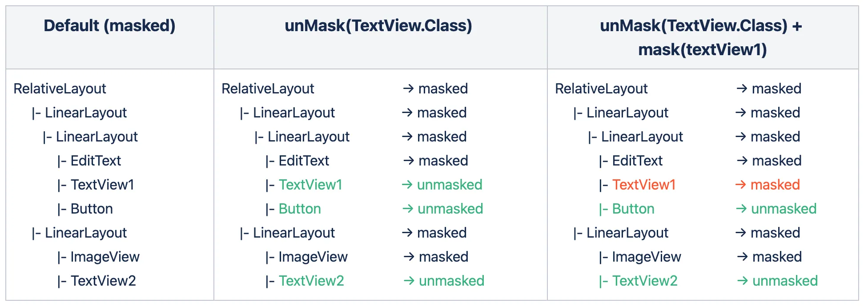The image size is (868, 307).
Task: Select Button in the Default column
Action: (x=92, y=209)
